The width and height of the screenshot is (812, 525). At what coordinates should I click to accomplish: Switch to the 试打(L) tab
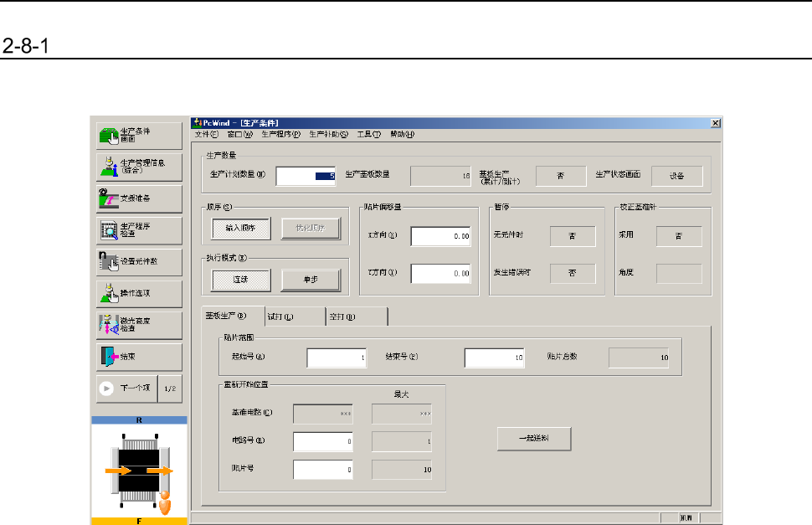tap(296, 317)
